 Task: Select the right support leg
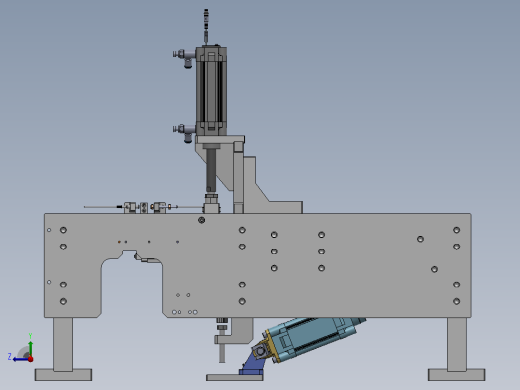(x=457, y=344)
